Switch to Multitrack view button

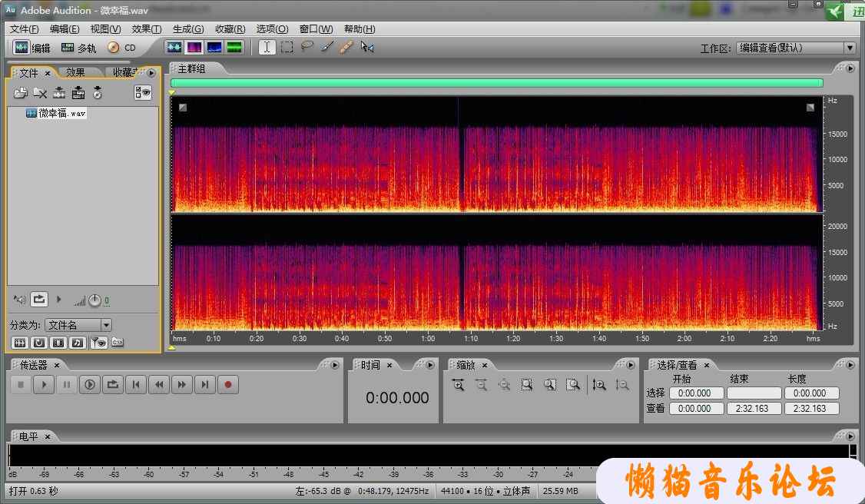click(78, 48)
